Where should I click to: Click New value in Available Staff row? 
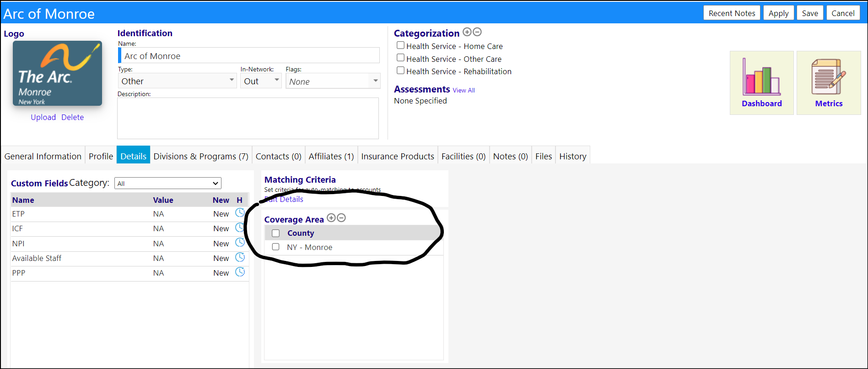(x=221, y=258)
